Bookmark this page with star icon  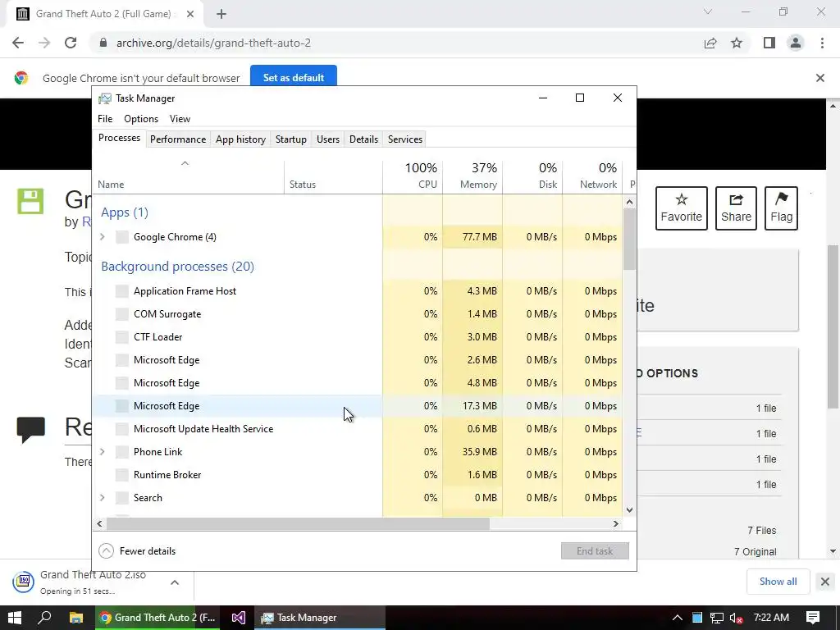737,43
